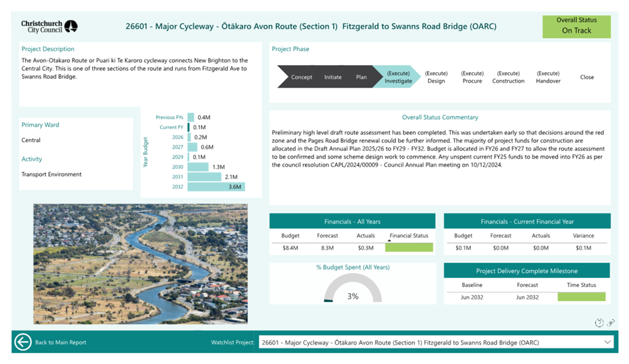Click the Central ward value
The image size is (629, 364).
tap(31, 140)
